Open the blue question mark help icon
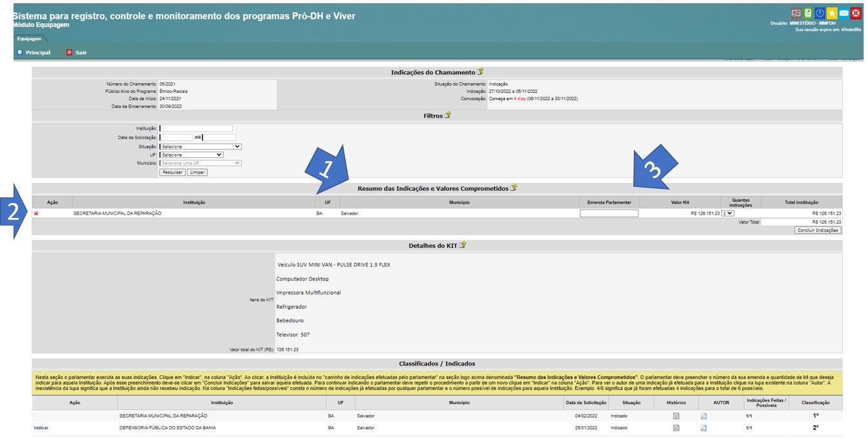The width and height of the screenshot is (868, 439). click(x=820, y=13)
